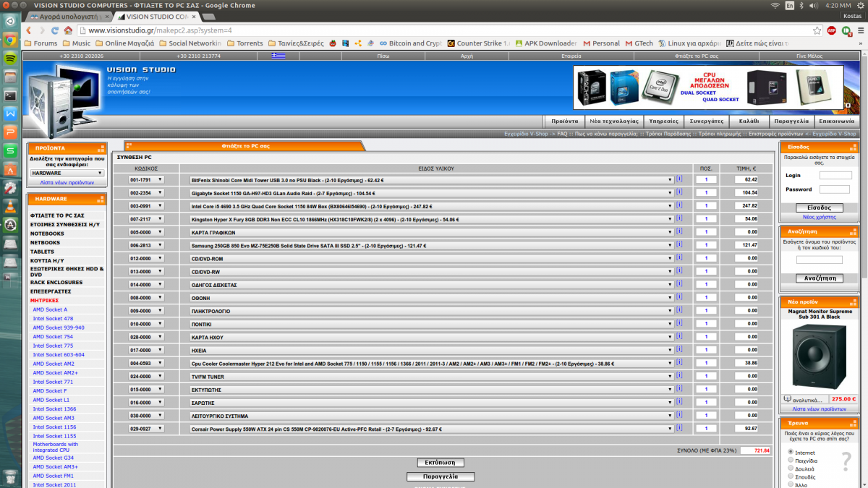Open the Επικοινωνία menu item
This screenshot has height=488, width=868.
click(836, 121)
